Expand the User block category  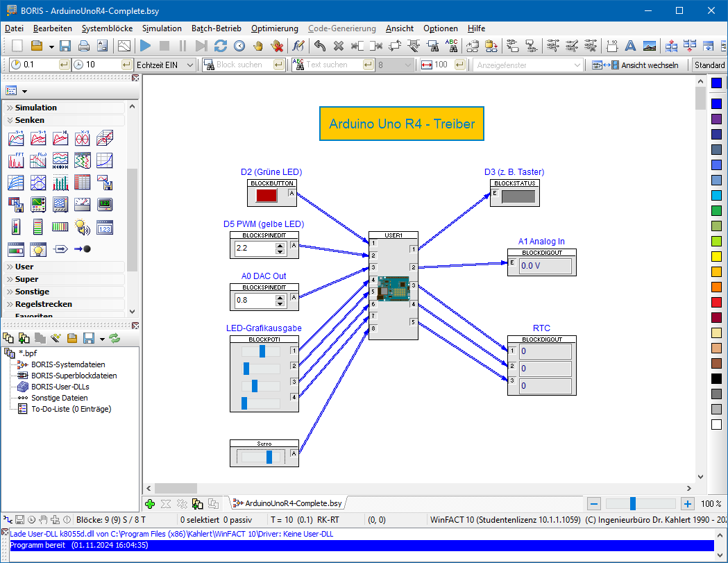[64, 267]
